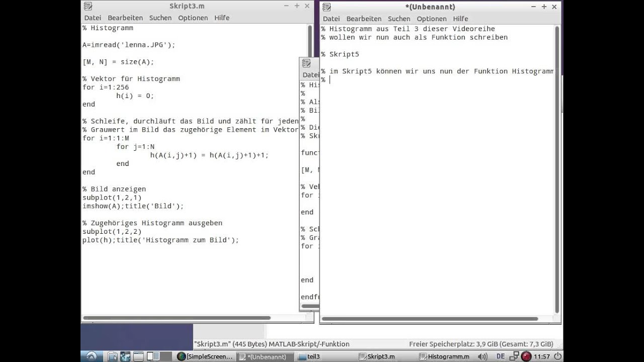Open Bearbeiten menu in Skript3.m window
The width and height of the screenshot is (644, 362).
click(125, 18)
